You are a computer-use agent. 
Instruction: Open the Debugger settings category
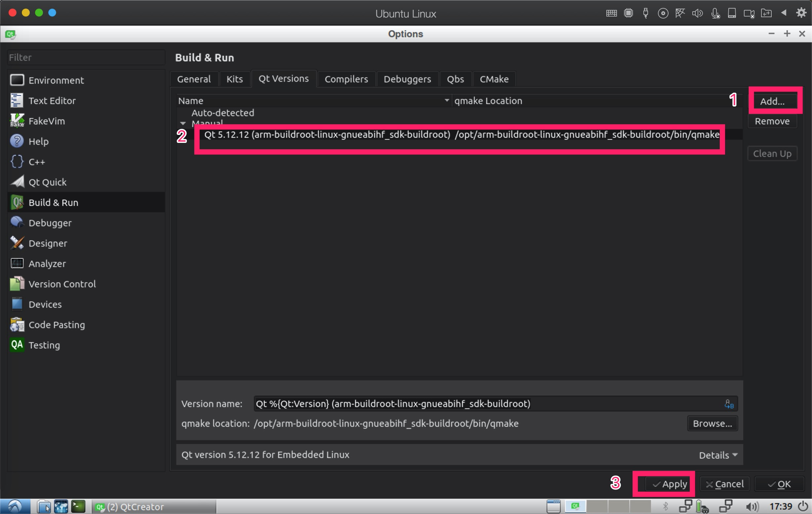pos(86,223)
